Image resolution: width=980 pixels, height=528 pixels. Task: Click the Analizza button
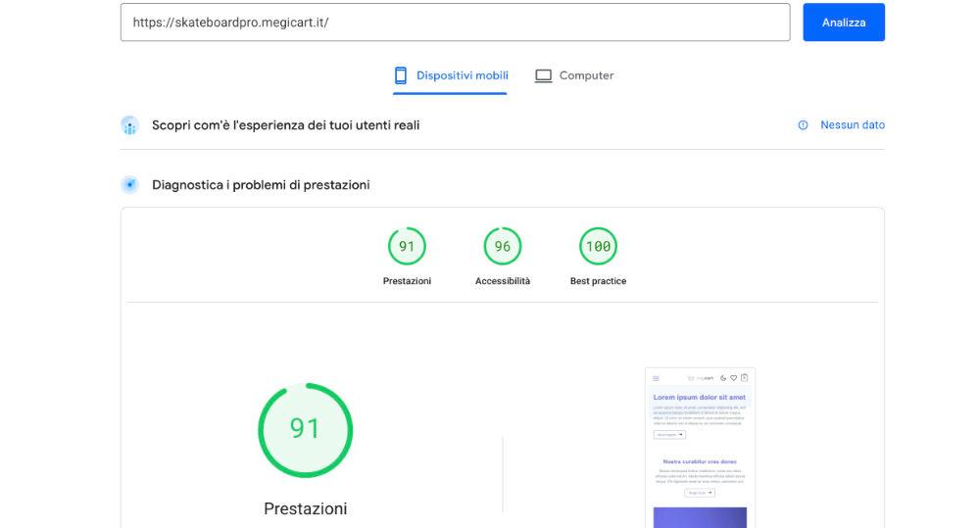click(x=844, y=23)
